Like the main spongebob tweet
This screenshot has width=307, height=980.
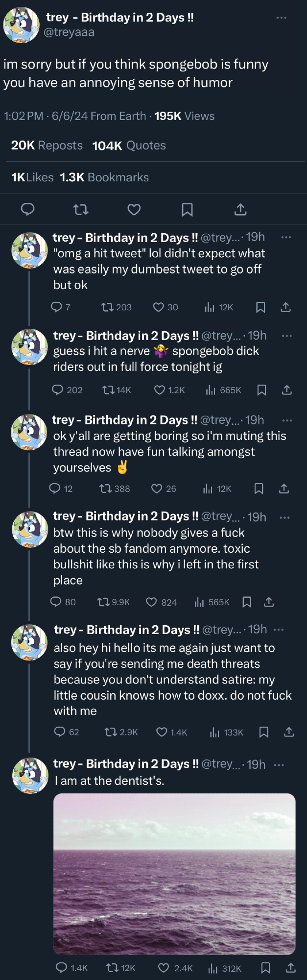[x=134, y=210]
